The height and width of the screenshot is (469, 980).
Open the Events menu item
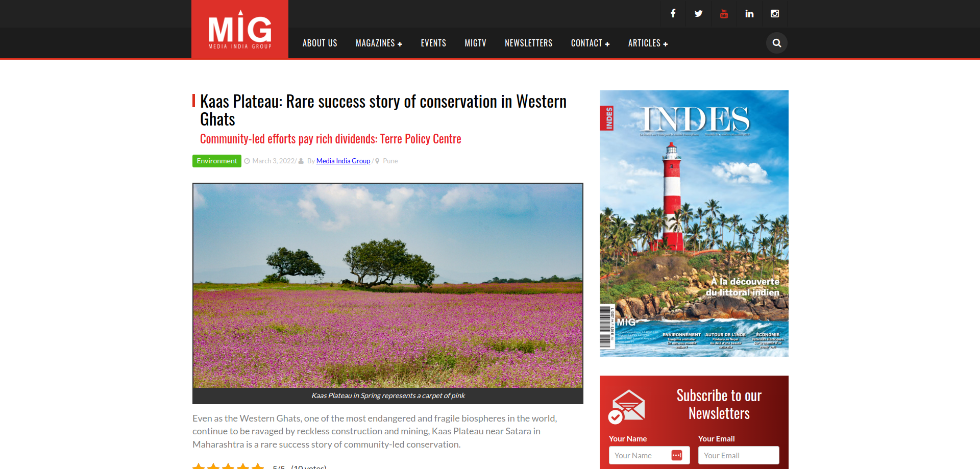coord(433,43)
